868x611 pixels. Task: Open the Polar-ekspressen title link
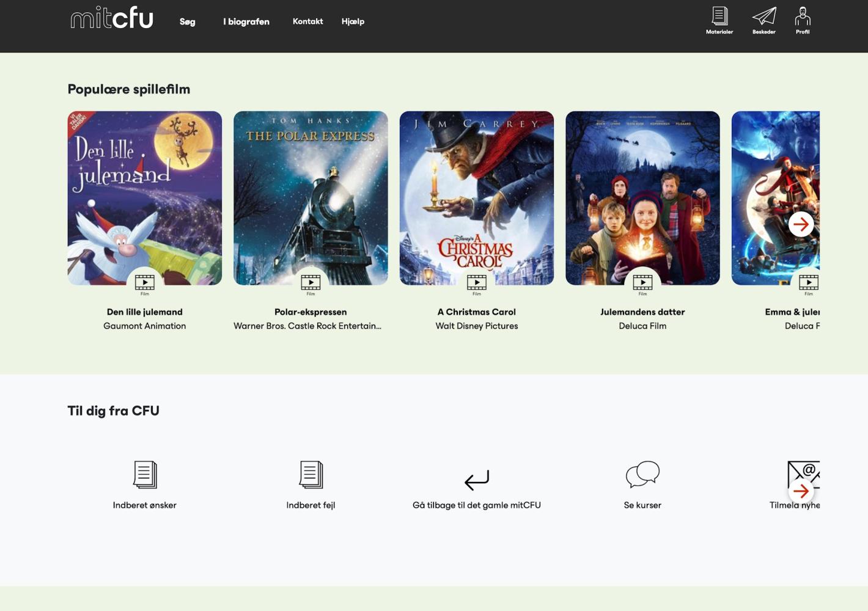pos(311,312)
